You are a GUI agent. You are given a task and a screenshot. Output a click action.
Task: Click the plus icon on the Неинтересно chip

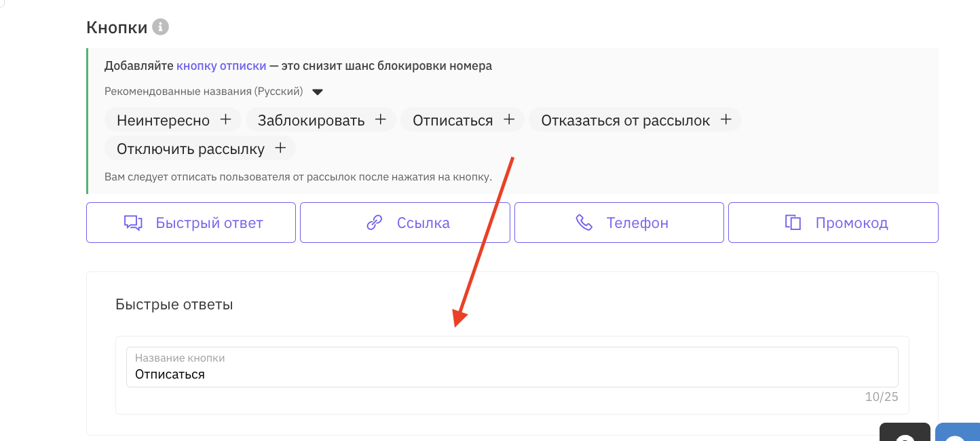point(226,119)
